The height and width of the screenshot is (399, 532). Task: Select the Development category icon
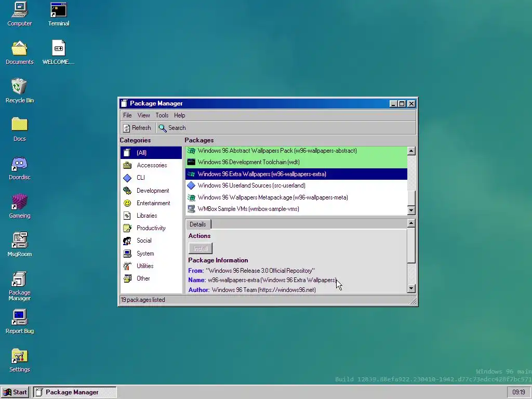pos(127,190)
